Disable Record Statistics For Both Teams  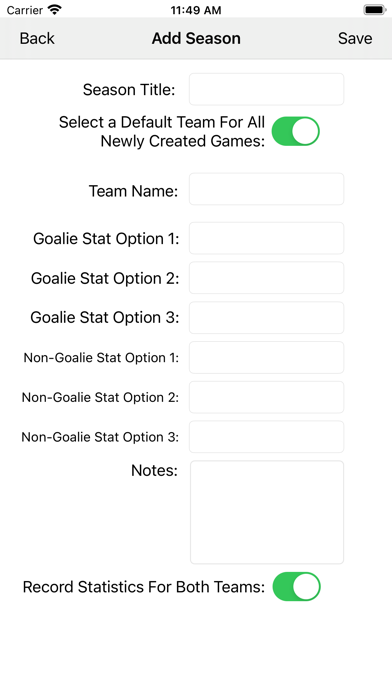click(x=296, y=587)
